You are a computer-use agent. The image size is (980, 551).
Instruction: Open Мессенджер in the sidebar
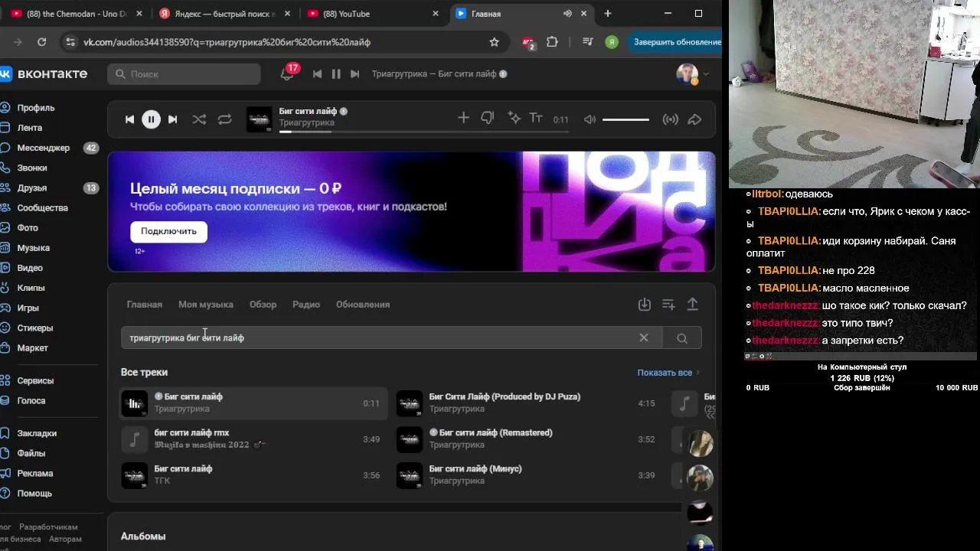pyautogui.click(x=44, y=148)
